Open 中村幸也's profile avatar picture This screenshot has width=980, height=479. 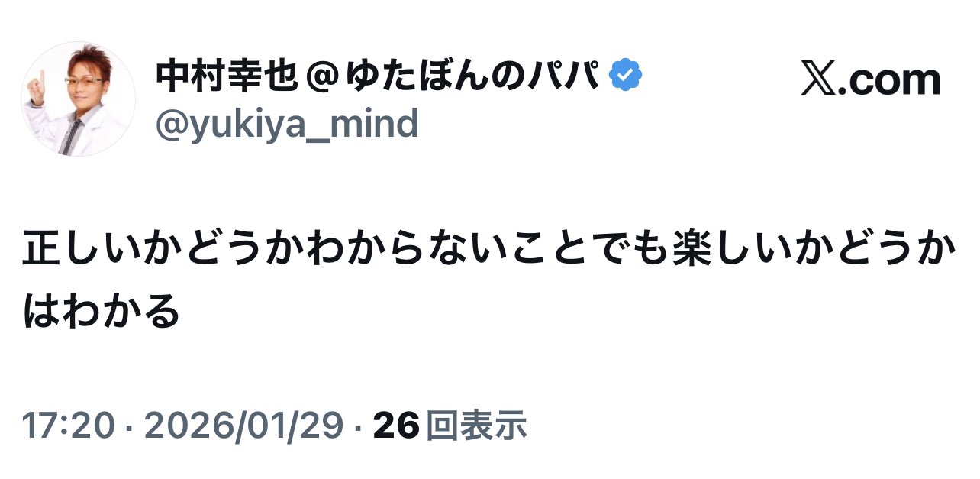tap(78, 99)
